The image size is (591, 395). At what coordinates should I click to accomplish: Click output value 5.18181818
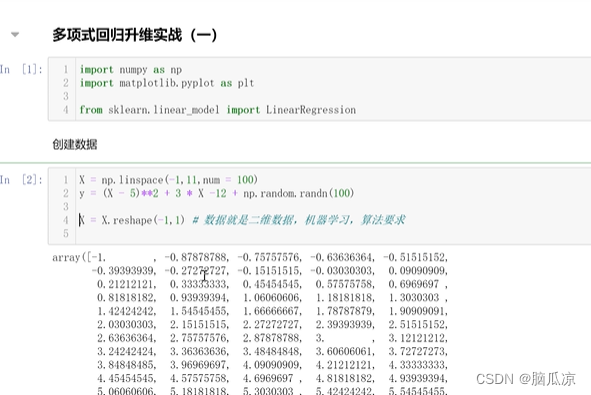[x=199, y=391]
